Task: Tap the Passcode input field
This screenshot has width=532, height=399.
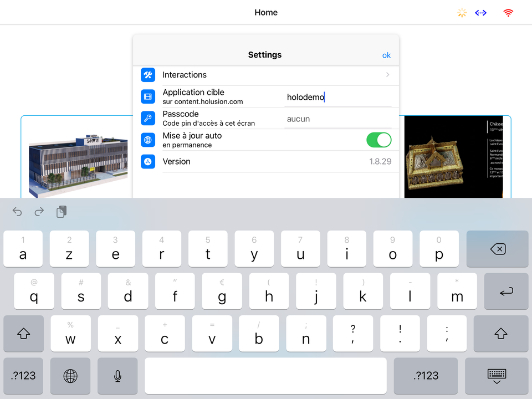Action: [x=337, y=119]
